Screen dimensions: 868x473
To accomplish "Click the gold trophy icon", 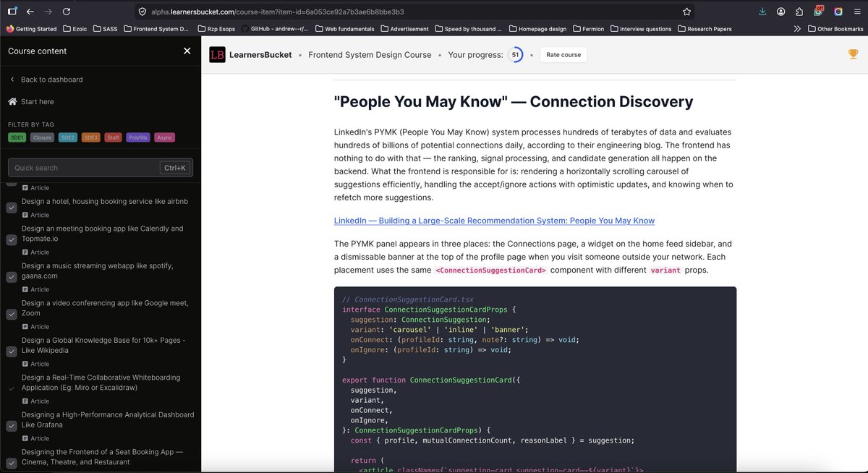I will tap(853, 54).
